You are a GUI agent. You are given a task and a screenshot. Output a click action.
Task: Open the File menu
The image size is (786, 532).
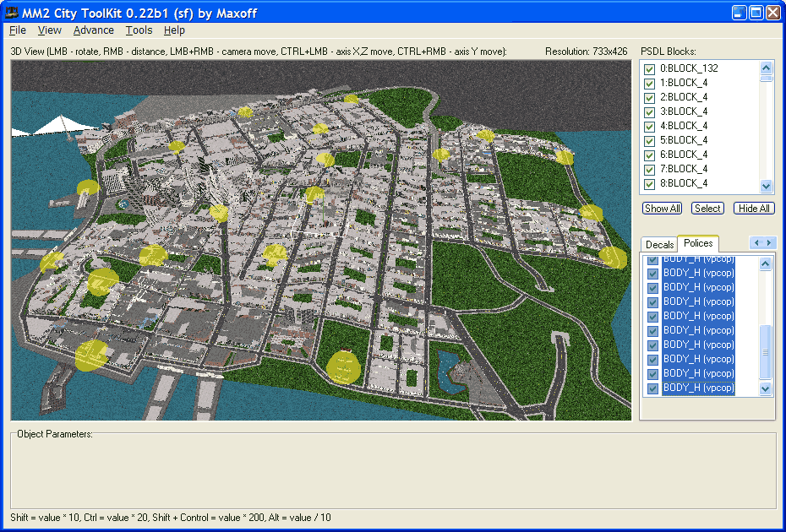tap(18, 30)
